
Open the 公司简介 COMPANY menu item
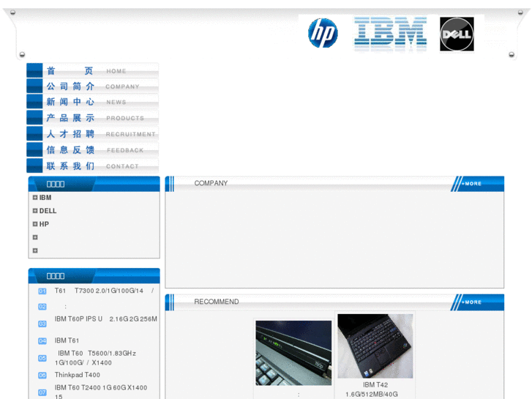click(93, 86)
